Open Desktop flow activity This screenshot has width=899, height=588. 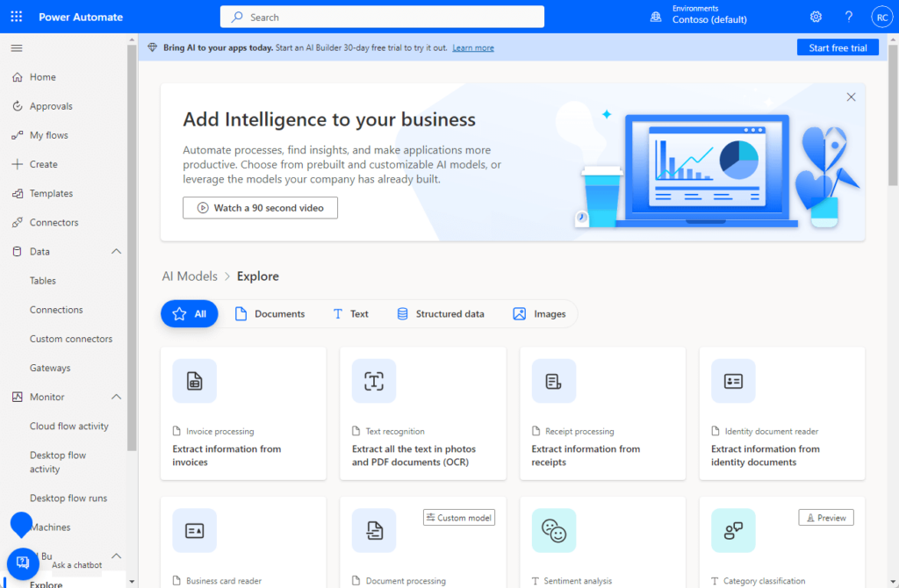58,462
